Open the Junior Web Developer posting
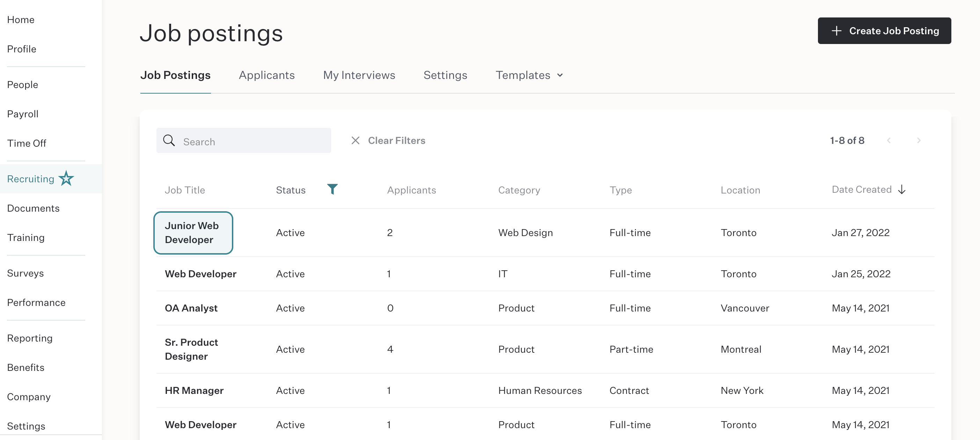Viewport: 980px width, 440px height. (x=193, y=233)
